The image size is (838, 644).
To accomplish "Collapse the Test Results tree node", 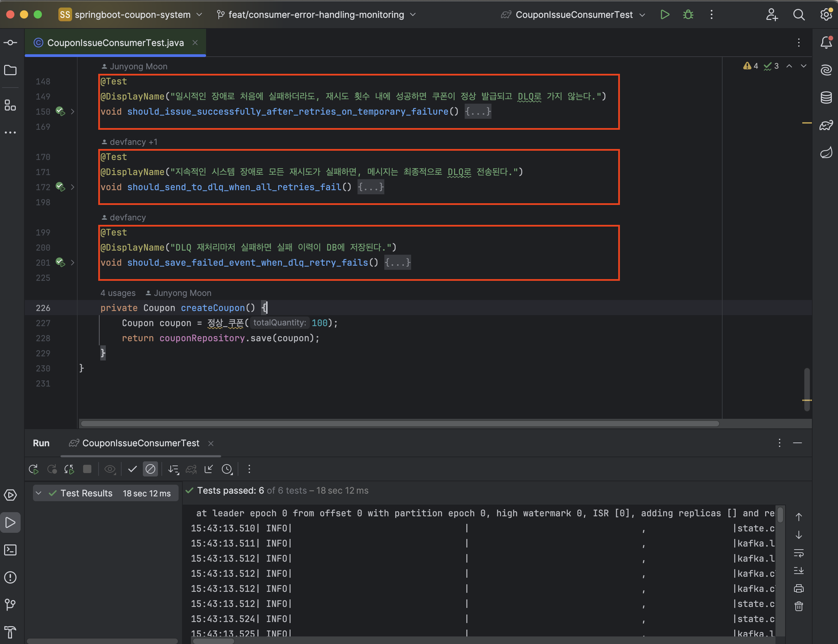I will tap(38, 493).
